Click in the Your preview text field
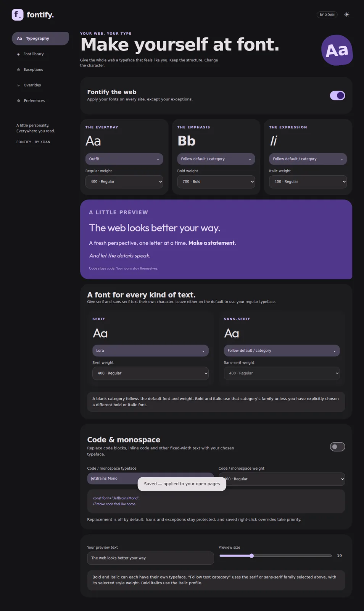 [x=150, y=558]
